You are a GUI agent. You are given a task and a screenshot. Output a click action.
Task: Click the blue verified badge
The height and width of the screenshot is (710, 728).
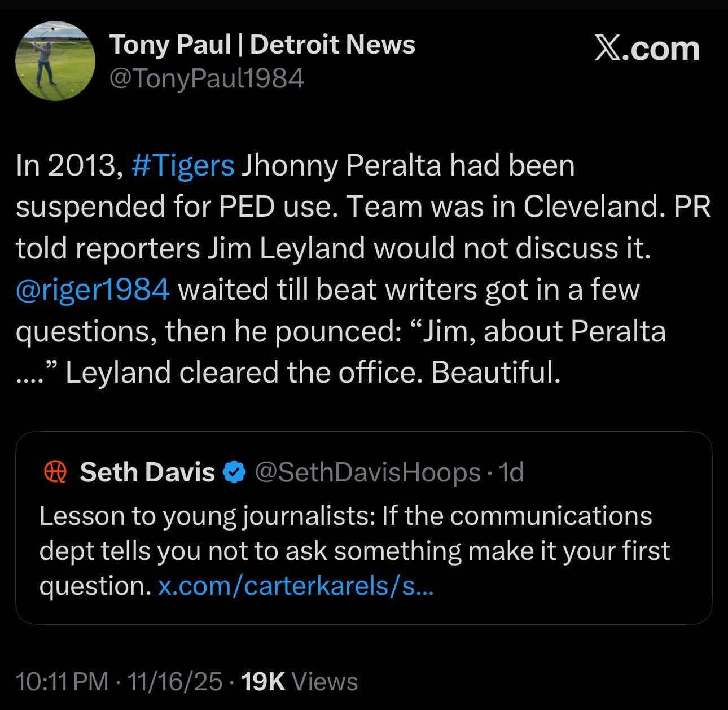235,472
